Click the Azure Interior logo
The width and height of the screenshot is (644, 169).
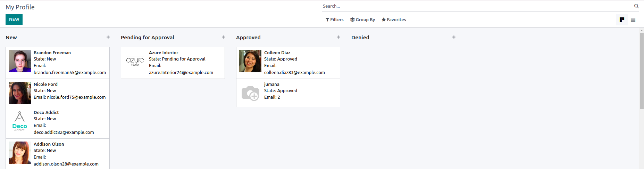tap(135, 61)
